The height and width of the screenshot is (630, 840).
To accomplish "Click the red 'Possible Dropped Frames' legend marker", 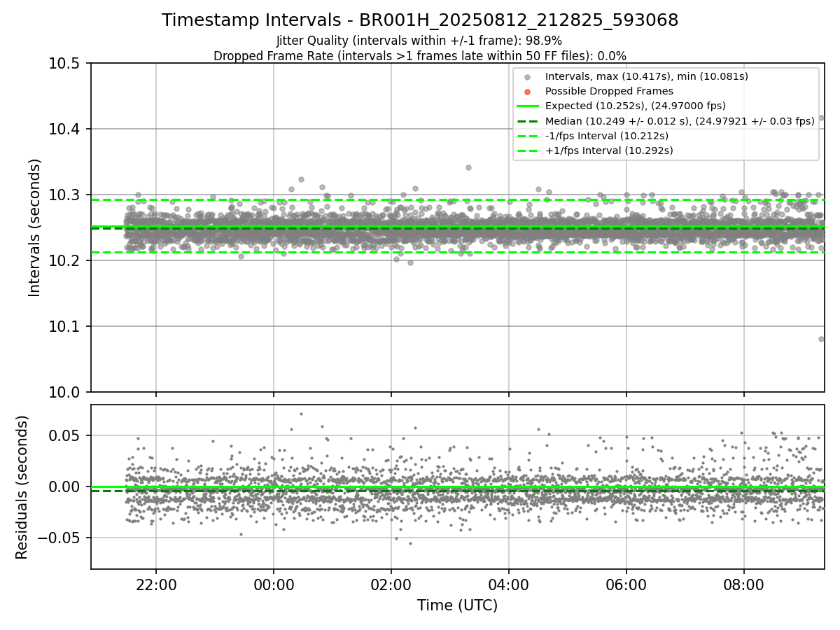I will click(x=528, y=92).
